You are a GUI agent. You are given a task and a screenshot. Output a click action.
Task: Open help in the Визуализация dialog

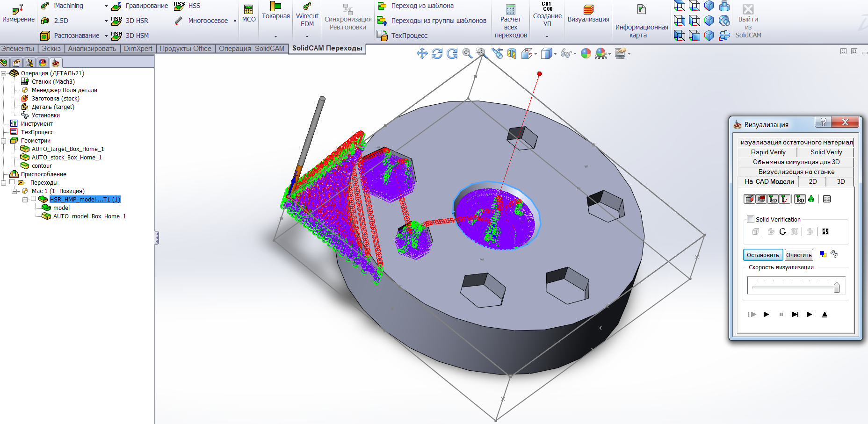pyautogui.click(x=823, y=122)
